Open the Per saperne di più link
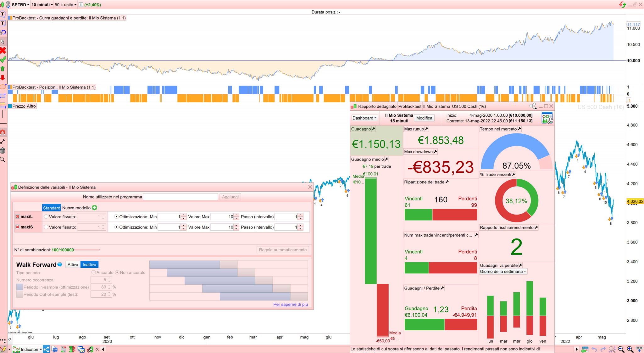The width and height of the screenshot is (644, 353). point(290,304)
